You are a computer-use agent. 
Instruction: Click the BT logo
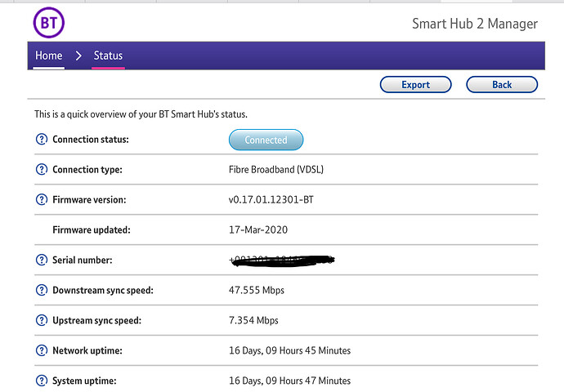pos(48,23)
